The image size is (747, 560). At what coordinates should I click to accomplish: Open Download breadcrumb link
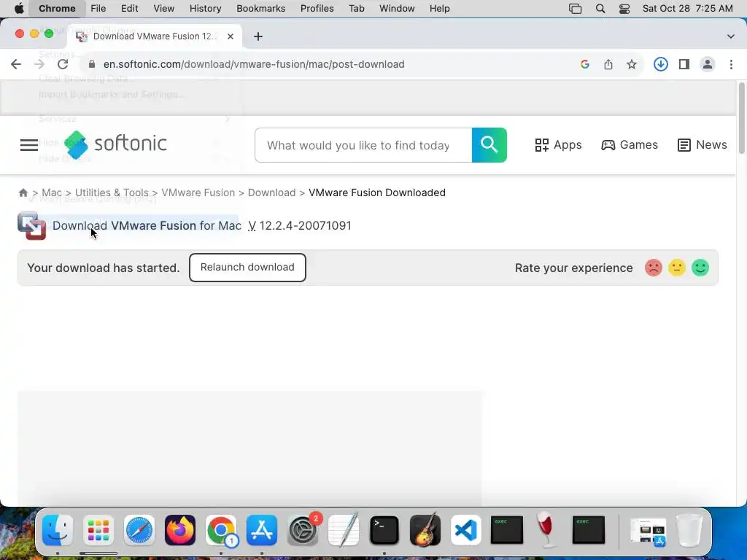point(271,192)
